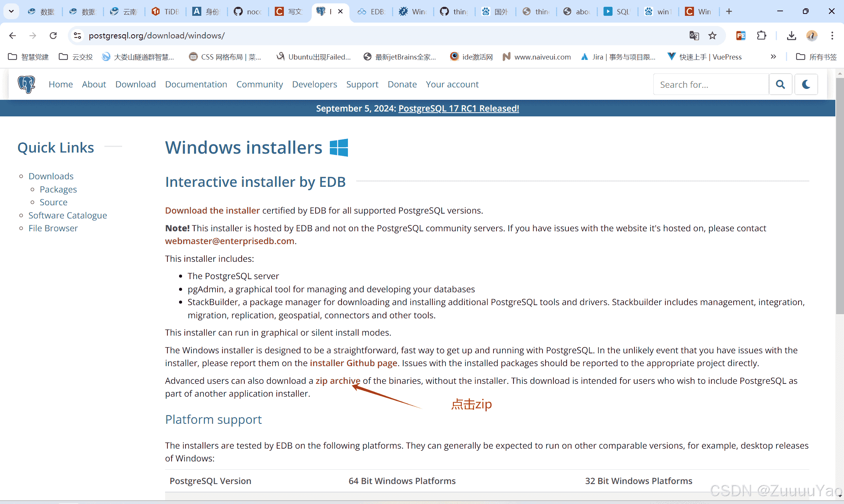Screen dimensions: 844x504
Task: Click the vertical page scrollbar
Action: click(x=839, y=196)
